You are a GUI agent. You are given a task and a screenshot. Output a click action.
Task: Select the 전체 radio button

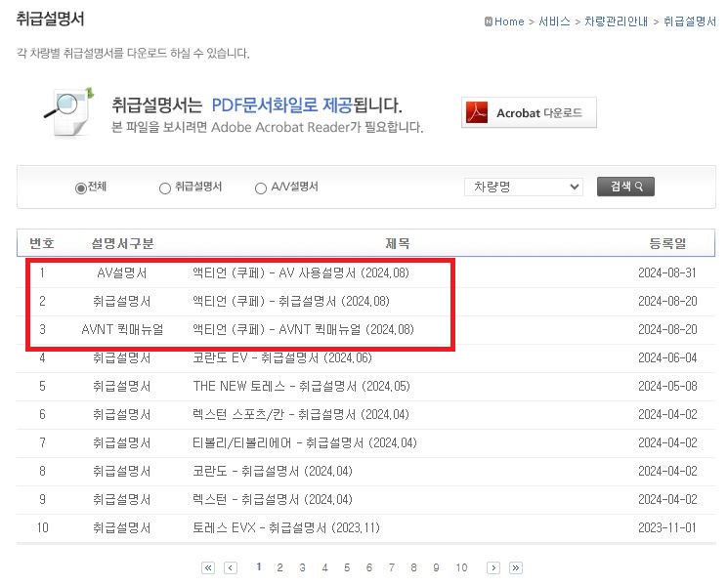click(x=81, y=188)
